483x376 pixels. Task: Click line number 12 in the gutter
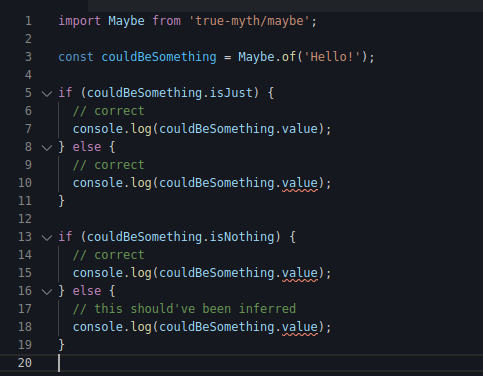click(25, 219)
